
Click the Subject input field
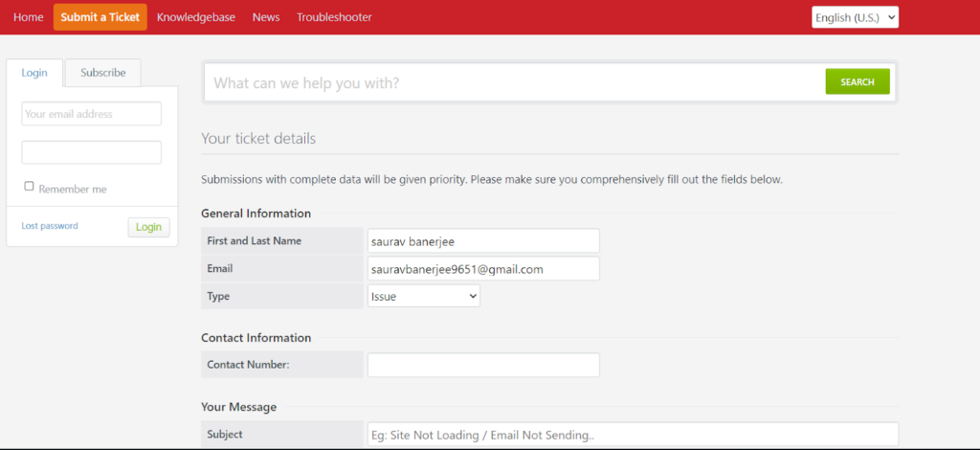click(x=632, y=435)
